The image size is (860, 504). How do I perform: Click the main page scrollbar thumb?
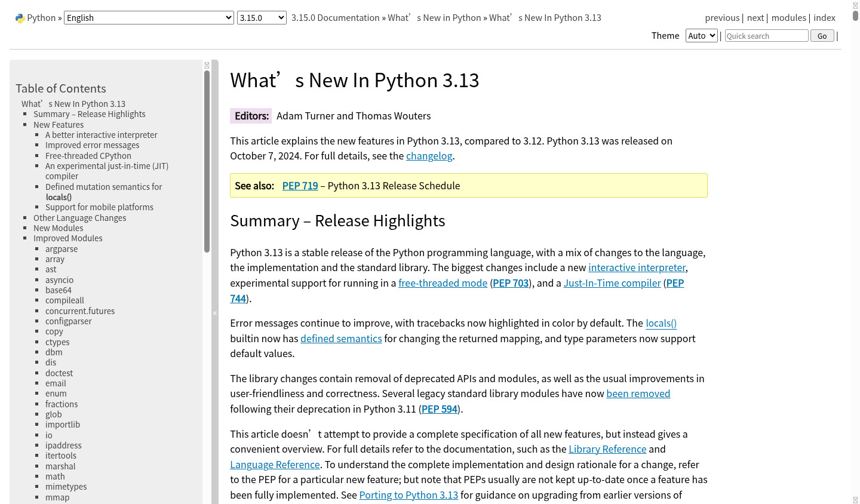pos(855,15)
